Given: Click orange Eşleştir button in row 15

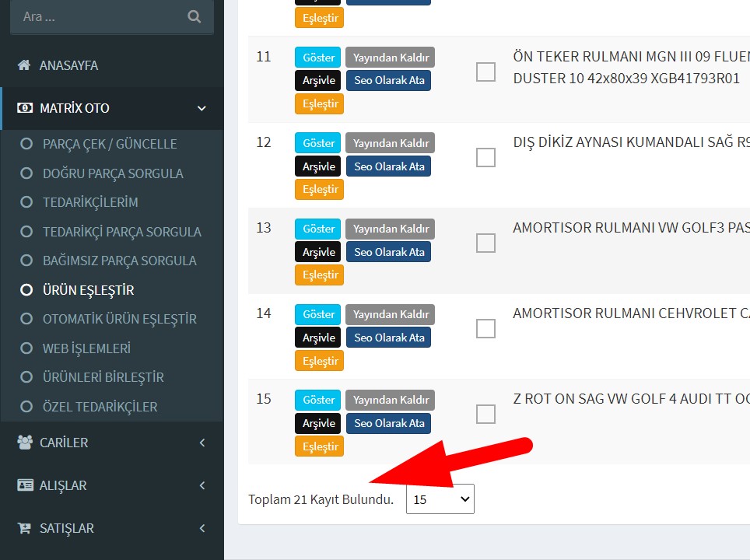Looking at the screenshot, I should [x=319, y=446].
